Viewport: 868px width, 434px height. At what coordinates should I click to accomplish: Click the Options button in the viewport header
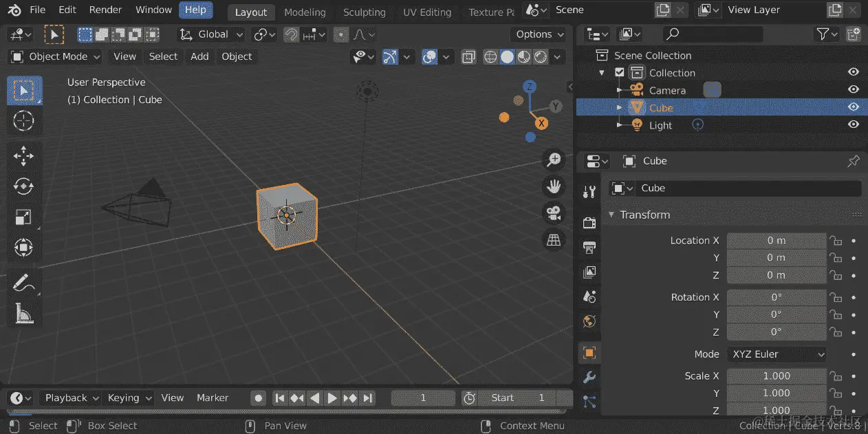click(x=539, y=34)
